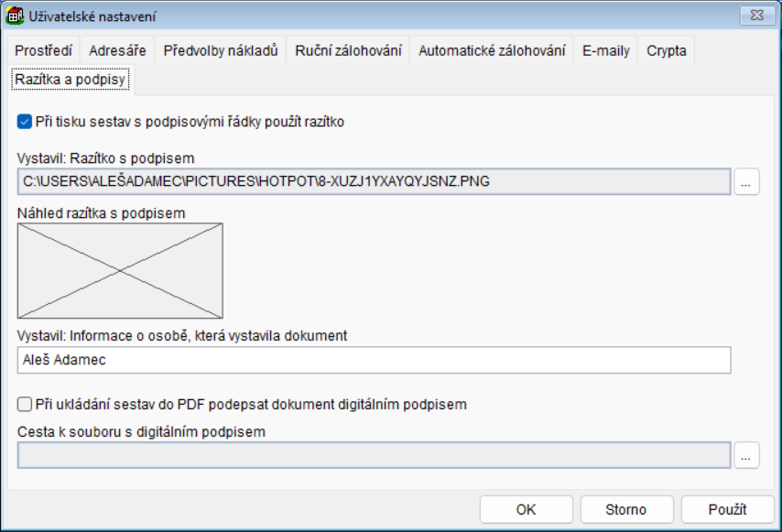Select the Předvolby nákladů tab
This screenshot has width=782, height=532.
pos(220,51)
